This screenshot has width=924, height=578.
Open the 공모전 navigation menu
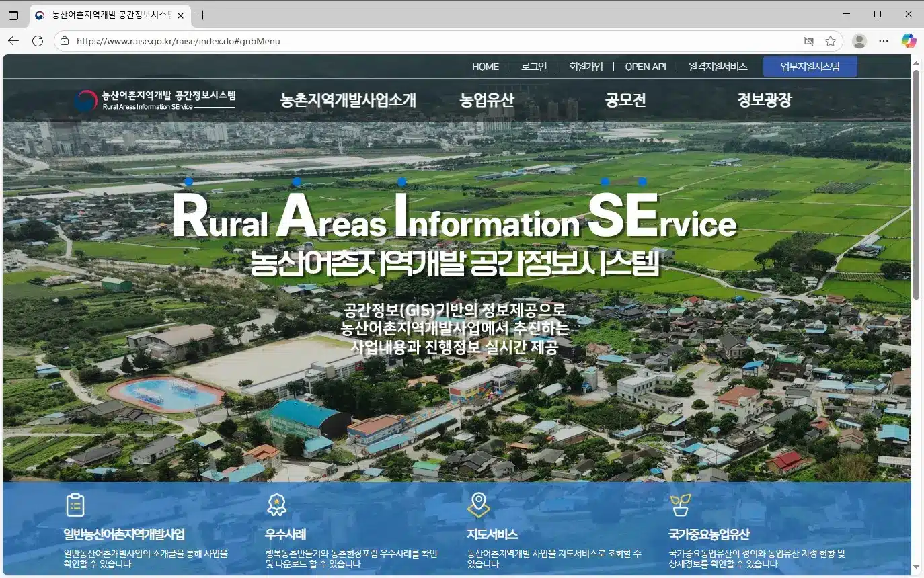coord(625,100)
